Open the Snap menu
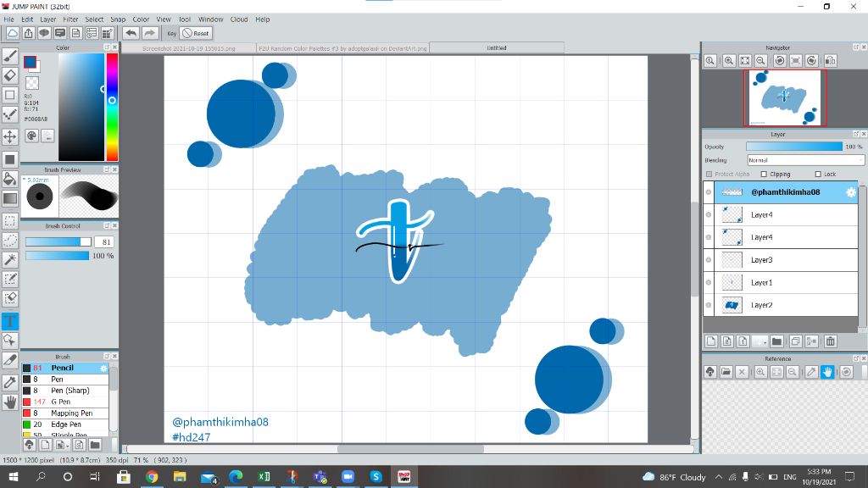Image resolution: width=868 pixels, height=488 pixels. coord(118,19)
